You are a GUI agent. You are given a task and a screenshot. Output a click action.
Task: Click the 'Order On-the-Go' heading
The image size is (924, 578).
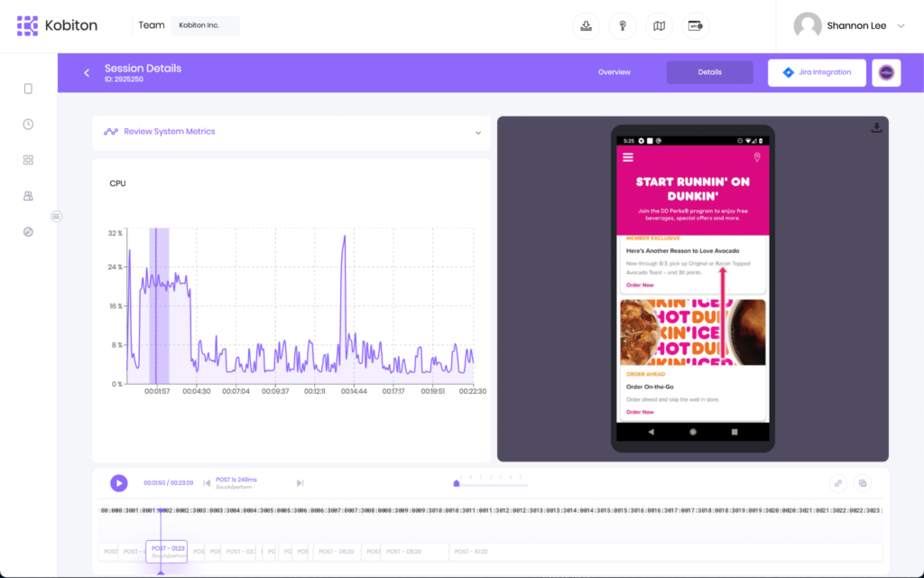650,387
